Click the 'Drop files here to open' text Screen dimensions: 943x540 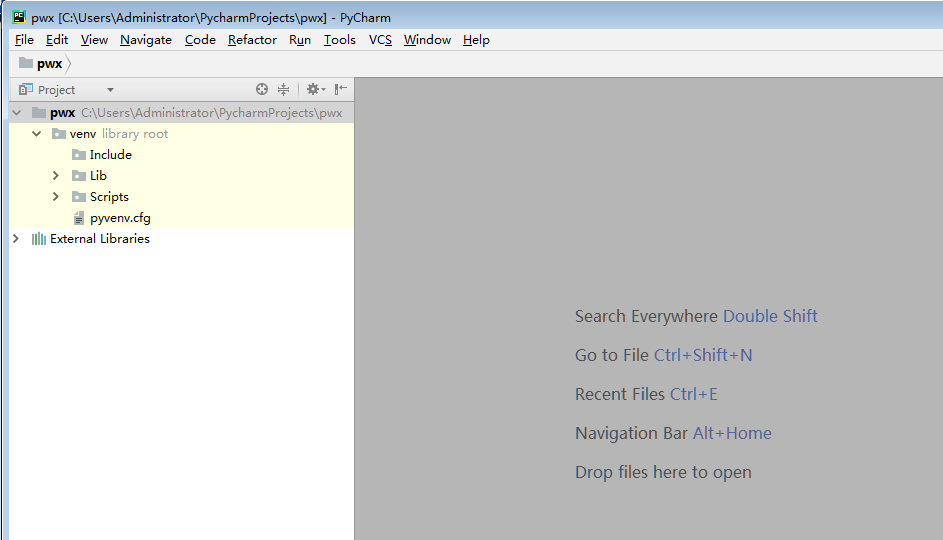[x=663, y=473]
